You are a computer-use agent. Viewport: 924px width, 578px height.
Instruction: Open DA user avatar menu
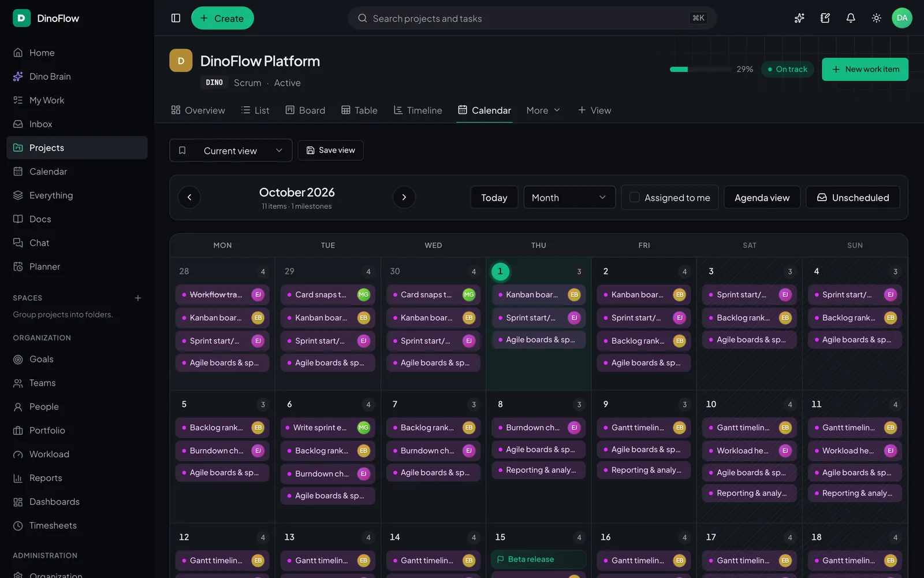(901, 18)
